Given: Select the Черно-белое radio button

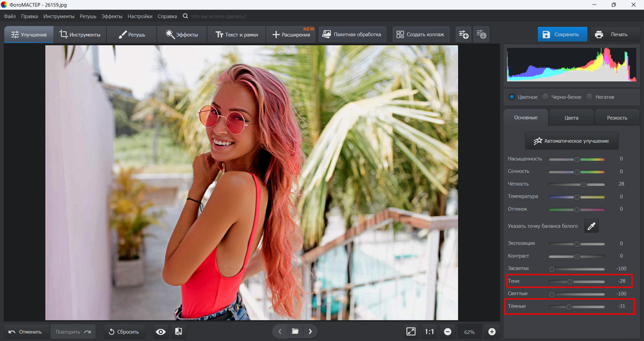Looking at the screenshot, I should 545,97.
